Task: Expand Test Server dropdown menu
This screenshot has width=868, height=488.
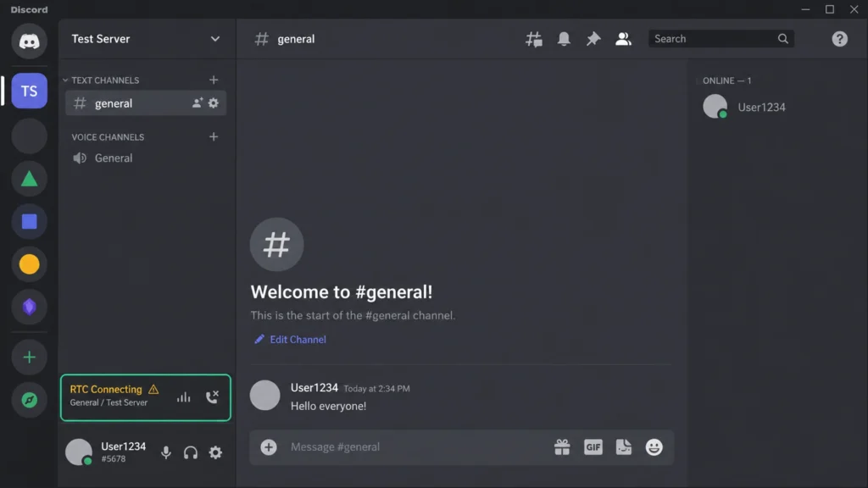Action: (x=214, y=39)
